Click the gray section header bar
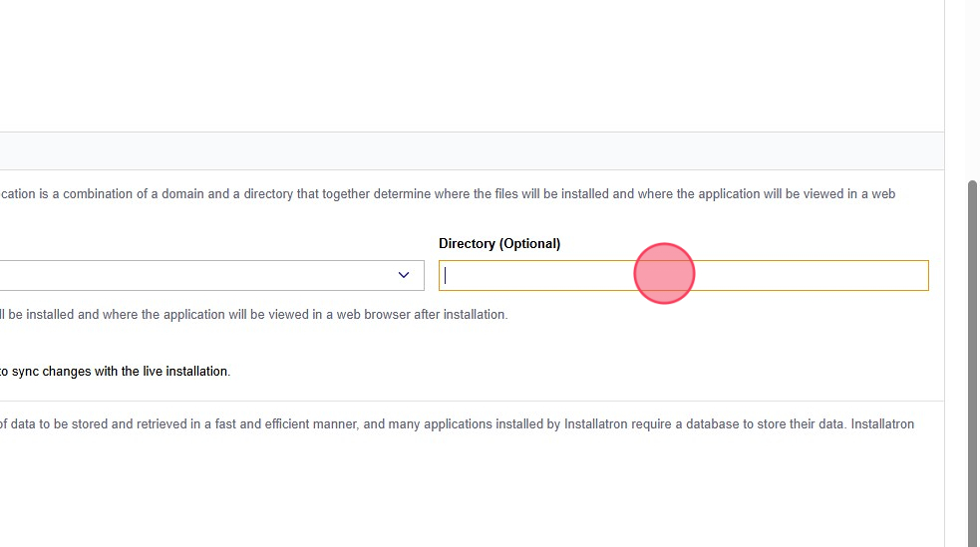The height and width of the screenshot is (547, 980). [469, 151]
